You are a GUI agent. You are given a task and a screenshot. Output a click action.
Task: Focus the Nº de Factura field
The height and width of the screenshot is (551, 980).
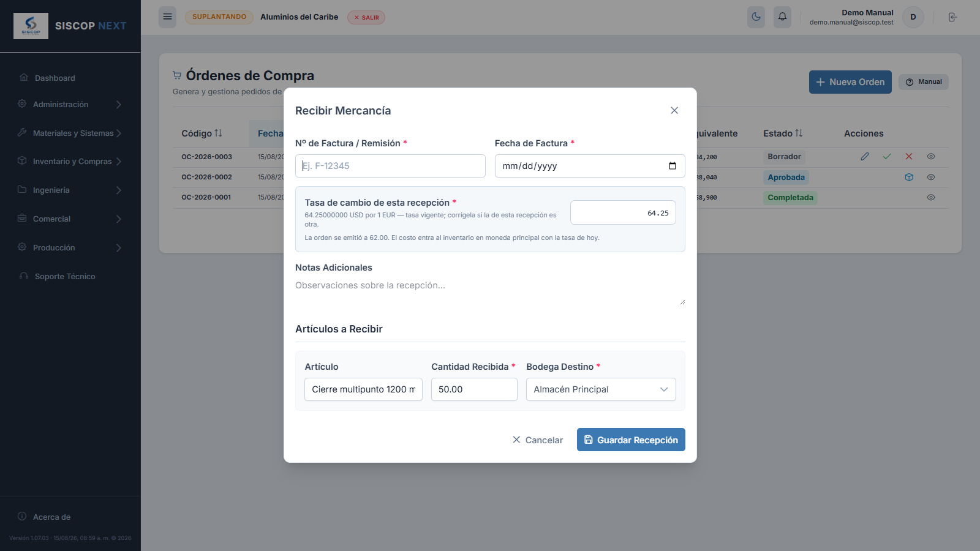[x=390, y=166]
